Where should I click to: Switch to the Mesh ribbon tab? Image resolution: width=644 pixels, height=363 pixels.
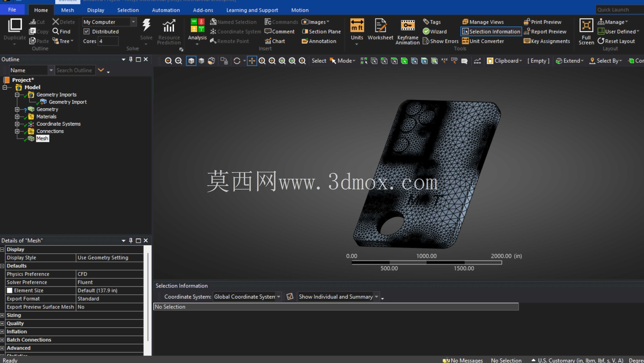(x=68, y=10)
